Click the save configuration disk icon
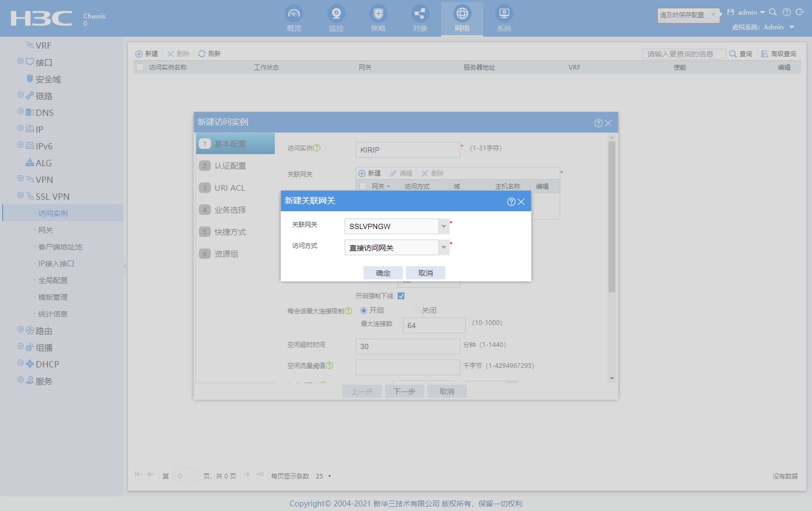This screenshot has width=812, height=511. pos(731,12)
